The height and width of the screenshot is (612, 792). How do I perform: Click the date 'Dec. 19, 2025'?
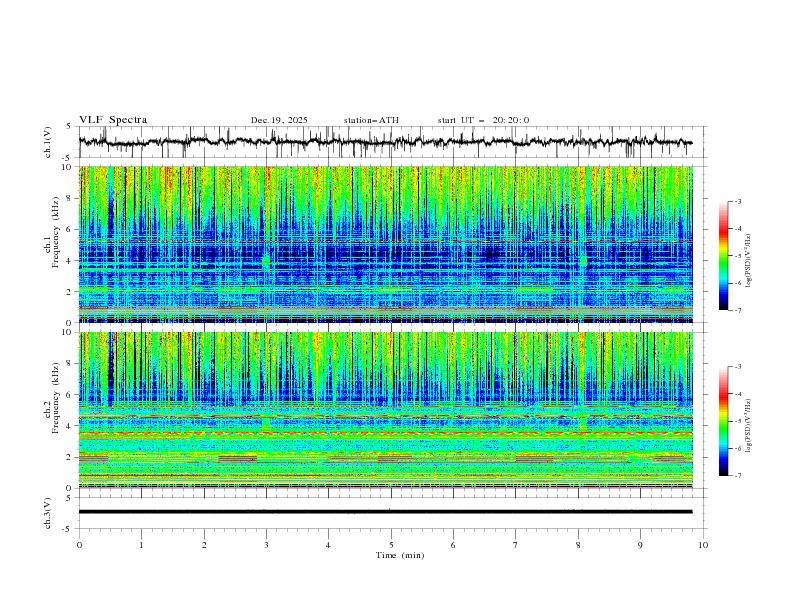(x=279, y=120)
